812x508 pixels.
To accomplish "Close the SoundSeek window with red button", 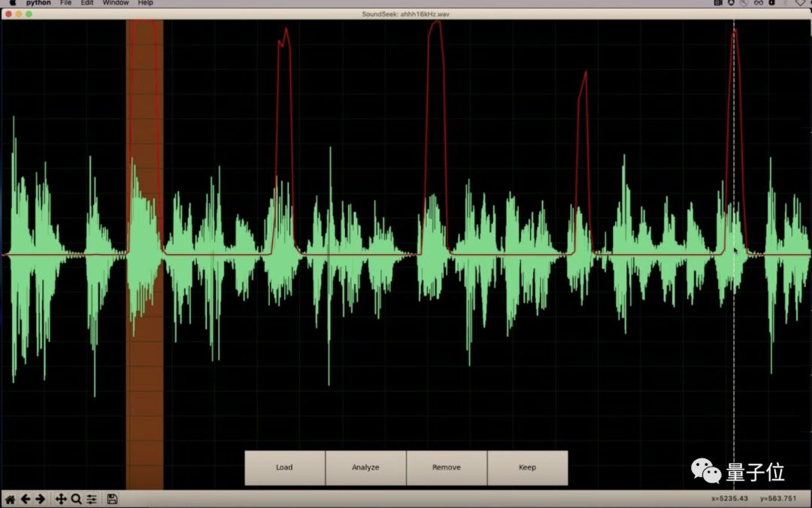I will (8, 14).
